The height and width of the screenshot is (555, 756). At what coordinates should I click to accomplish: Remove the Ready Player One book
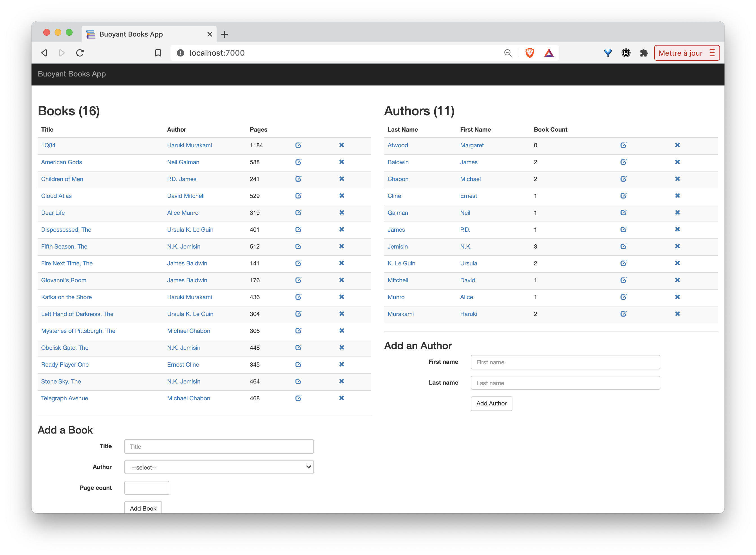click(x=341, y=364)
